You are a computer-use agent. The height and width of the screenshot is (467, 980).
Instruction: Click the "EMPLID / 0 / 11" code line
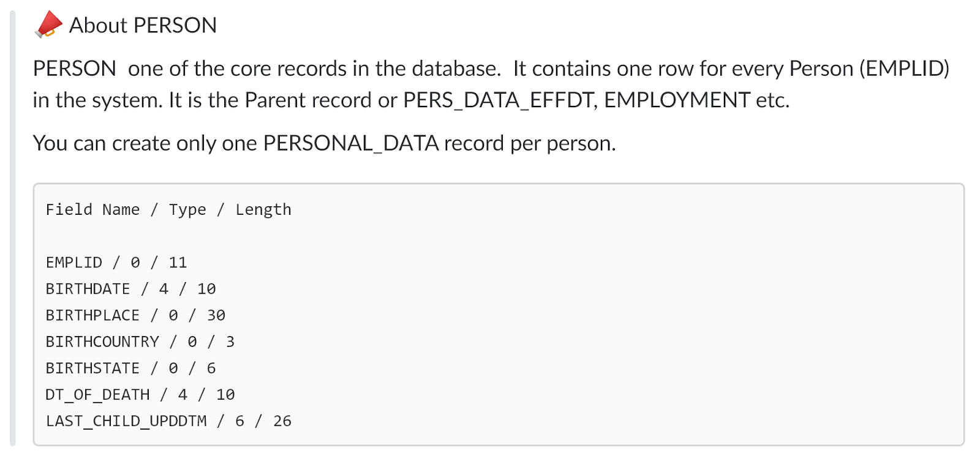[116, 263]
